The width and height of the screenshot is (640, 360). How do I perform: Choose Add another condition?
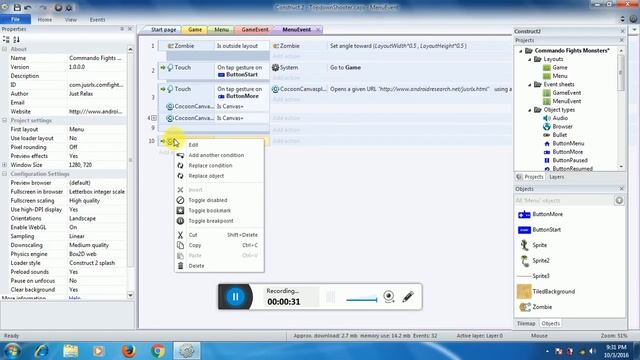pos(219,155)
